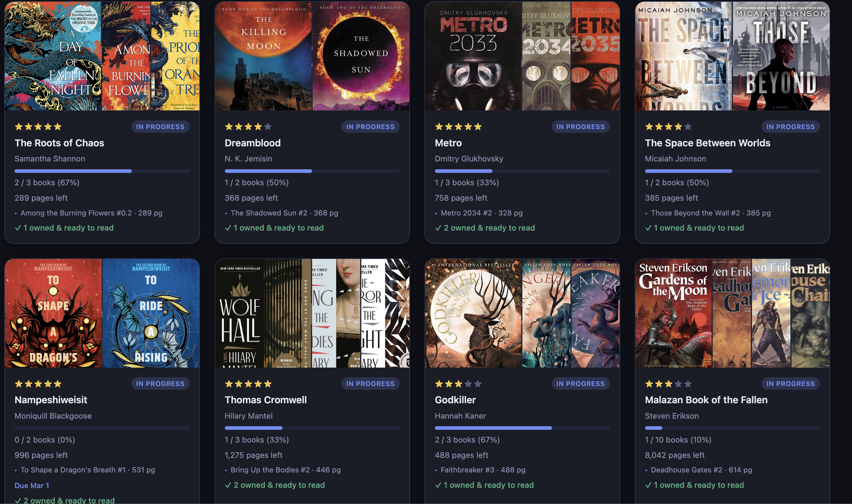This screenshot has height=504, width=852.
Task: Open The Killing Moon cover image
Action: (263, 56)
